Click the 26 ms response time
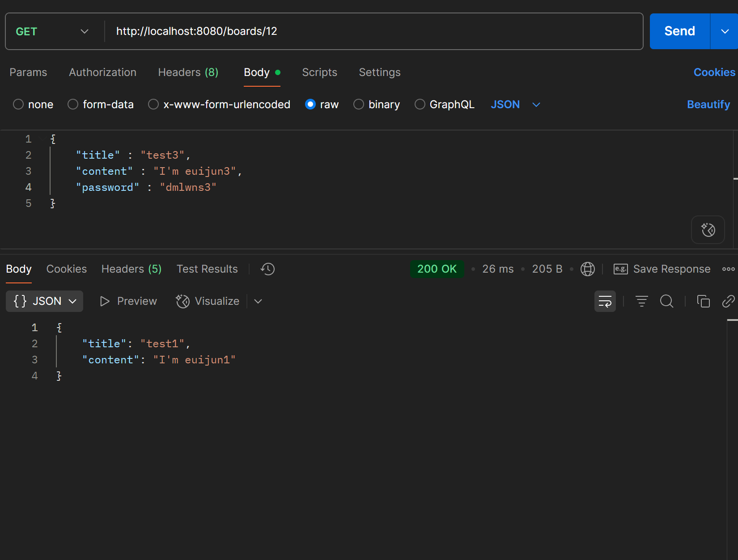738x560 pixels. point(498,269)
